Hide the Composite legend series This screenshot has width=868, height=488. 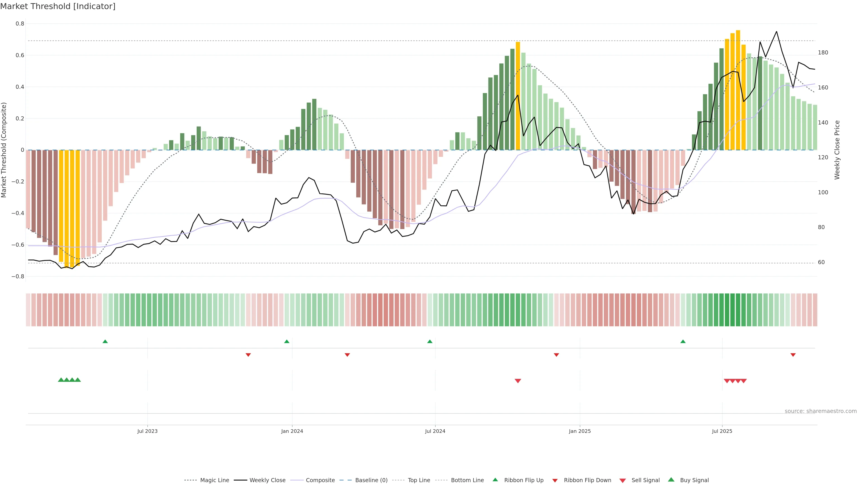[x=320, y=480]
